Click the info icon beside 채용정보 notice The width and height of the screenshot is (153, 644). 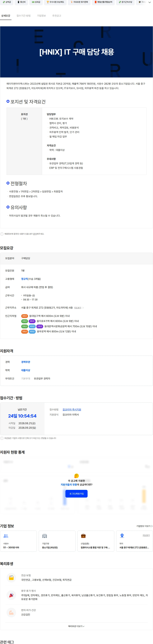point(2,234)
